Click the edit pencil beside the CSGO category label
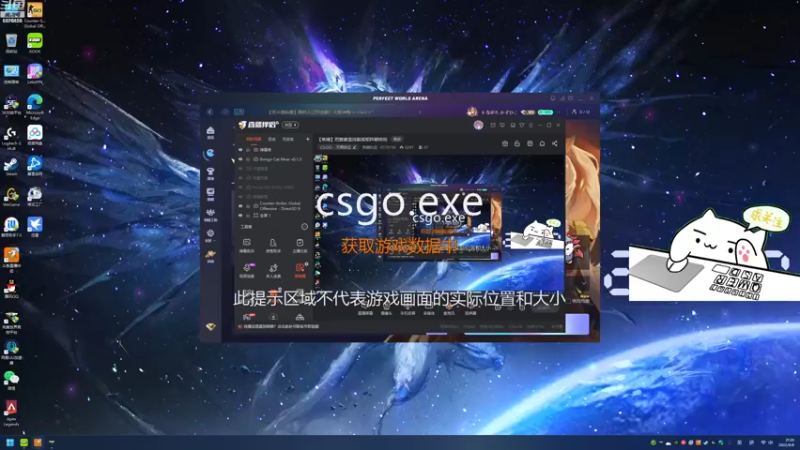The width and height of the screenshot is (800, 450). [x=355, y=147]
